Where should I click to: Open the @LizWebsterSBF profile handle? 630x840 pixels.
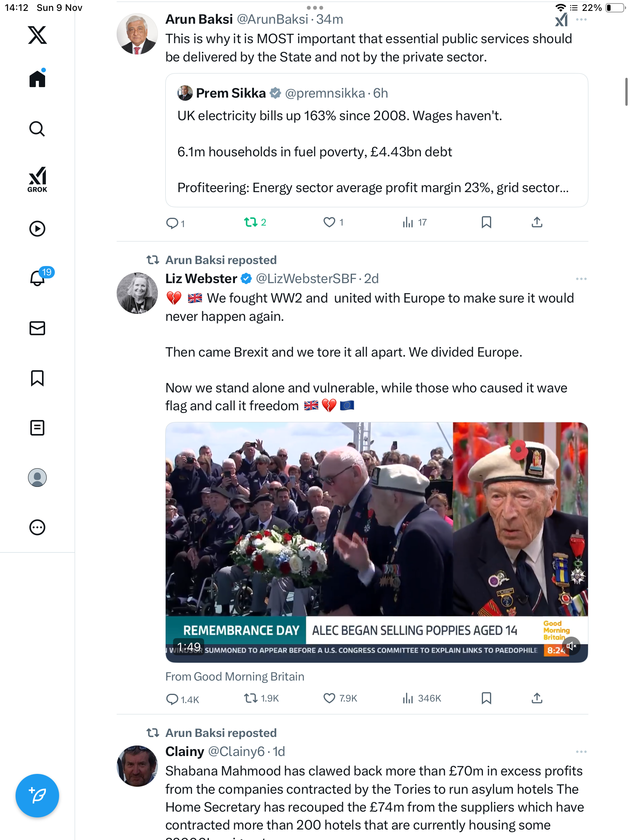tap(306, 279)
